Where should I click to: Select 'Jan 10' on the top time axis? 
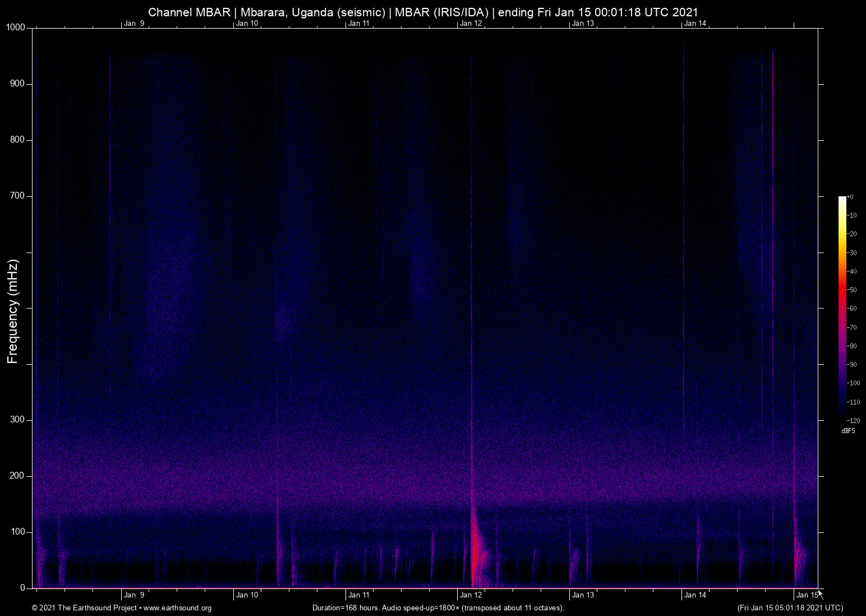[x=247, y=23]
